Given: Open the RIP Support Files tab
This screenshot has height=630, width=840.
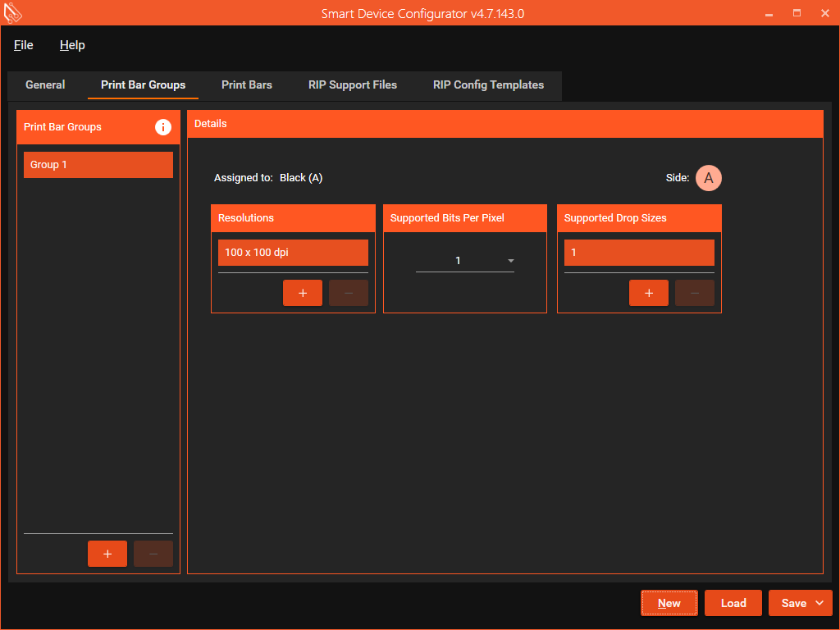Looking at the screenshot, I should coord(353,84).
